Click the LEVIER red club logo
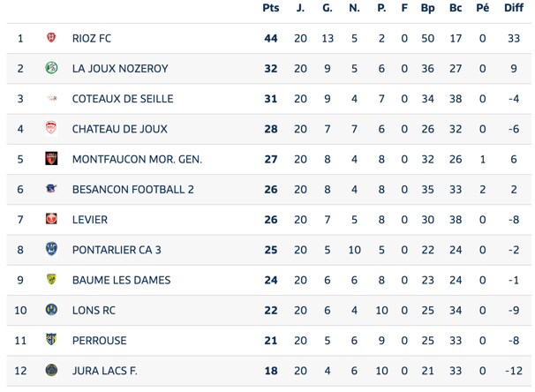Viewport: 535px width, 392px height. (51, 219)
